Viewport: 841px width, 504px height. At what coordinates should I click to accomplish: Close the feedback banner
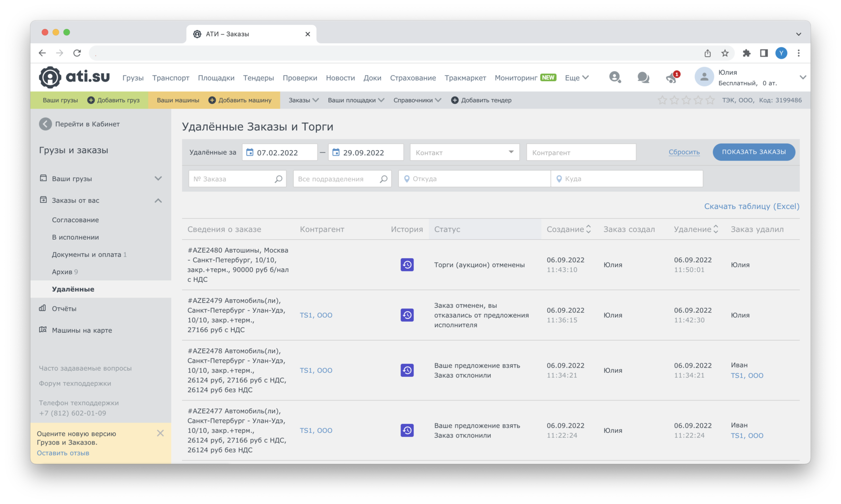pyautogui.click(x=160, y=433)
